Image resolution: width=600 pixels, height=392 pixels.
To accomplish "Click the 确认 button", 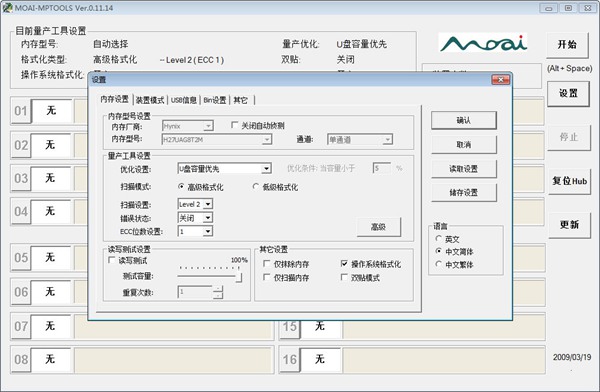I will 463,120.
